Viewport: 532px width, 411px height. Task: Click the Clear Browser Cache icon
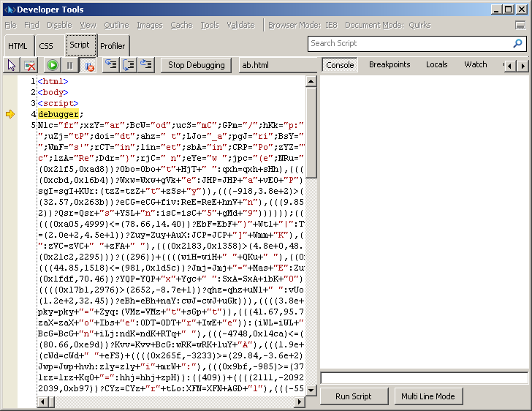(x=29, y=65)
